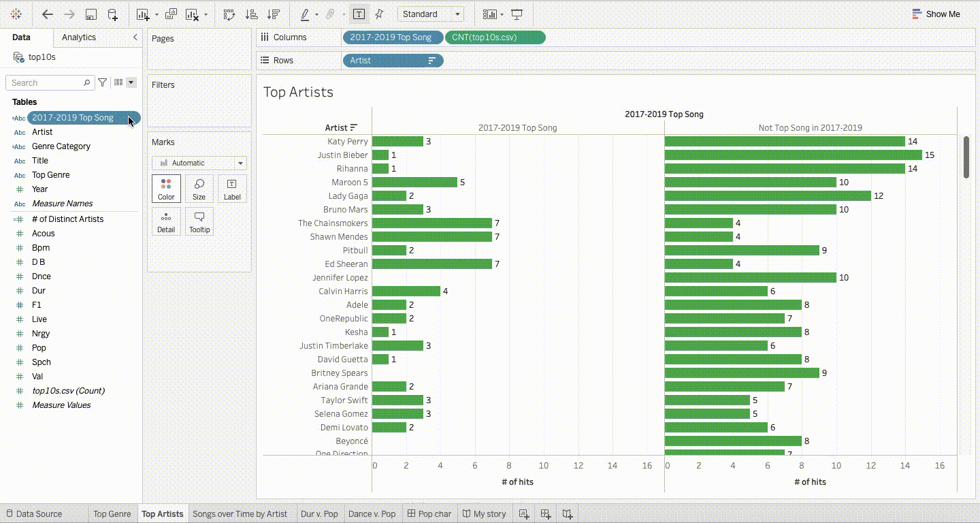Duplicate the current sheet
The image size is (980, 523).
click(171, 14)
